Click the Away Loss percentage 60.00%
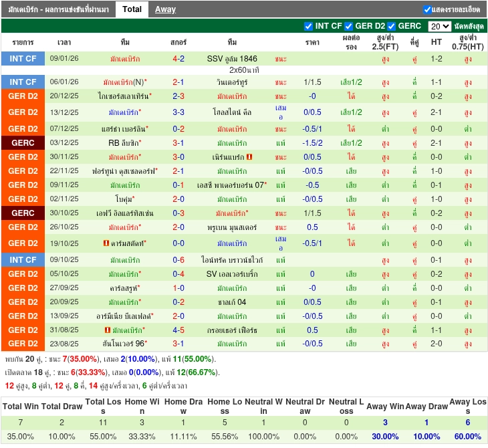 coord(467,437)
